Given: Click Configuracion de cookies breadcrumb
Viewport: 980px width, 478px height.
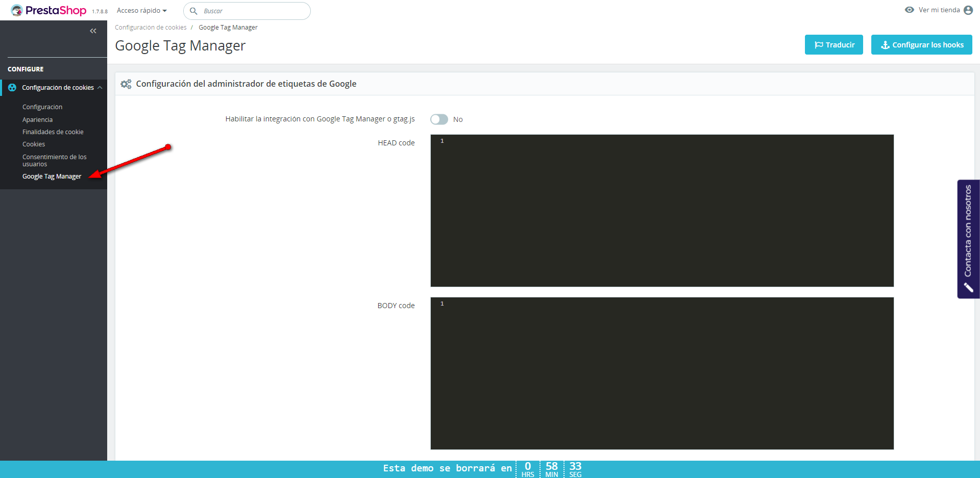Looking at the screenshot, I should click(151, 28).
